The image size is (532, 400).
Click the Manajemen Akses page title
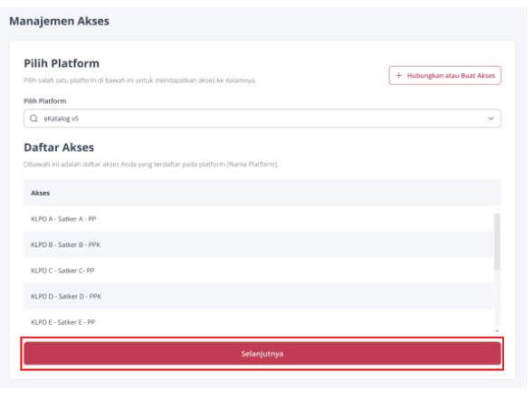point(60,21)
